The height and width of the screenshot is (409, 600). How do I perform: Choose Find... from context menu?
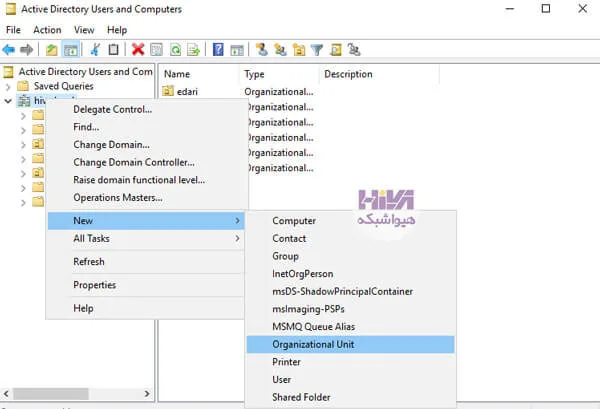click(145, 127)
